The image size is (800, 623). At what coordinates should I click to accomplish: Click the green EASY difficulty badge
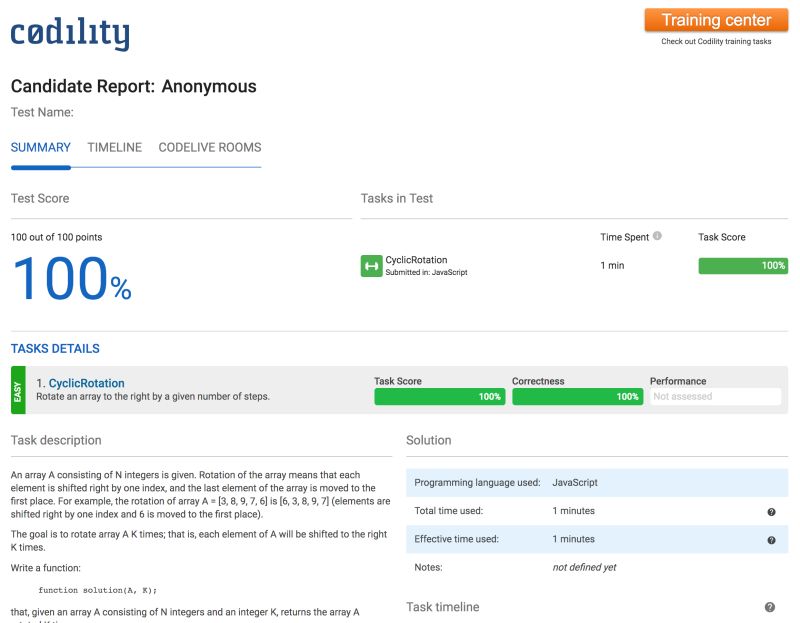click(x=18, y=390)
